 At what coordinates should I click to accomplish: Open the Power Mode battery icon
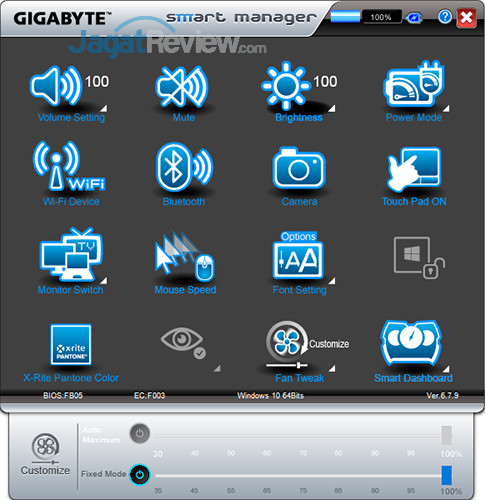point(414,84)
